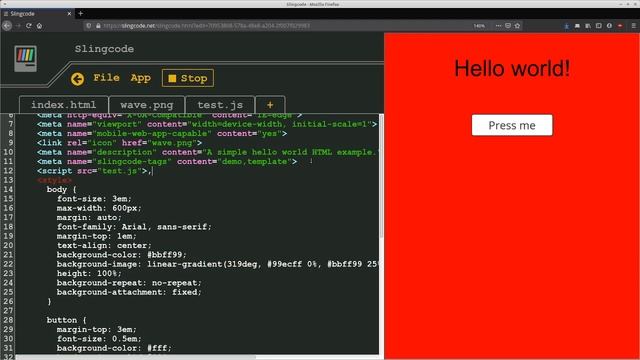Screen dimensions: 640x360
Task: Toggle the Firefox sidebar icon
Action: pos(598,25)
